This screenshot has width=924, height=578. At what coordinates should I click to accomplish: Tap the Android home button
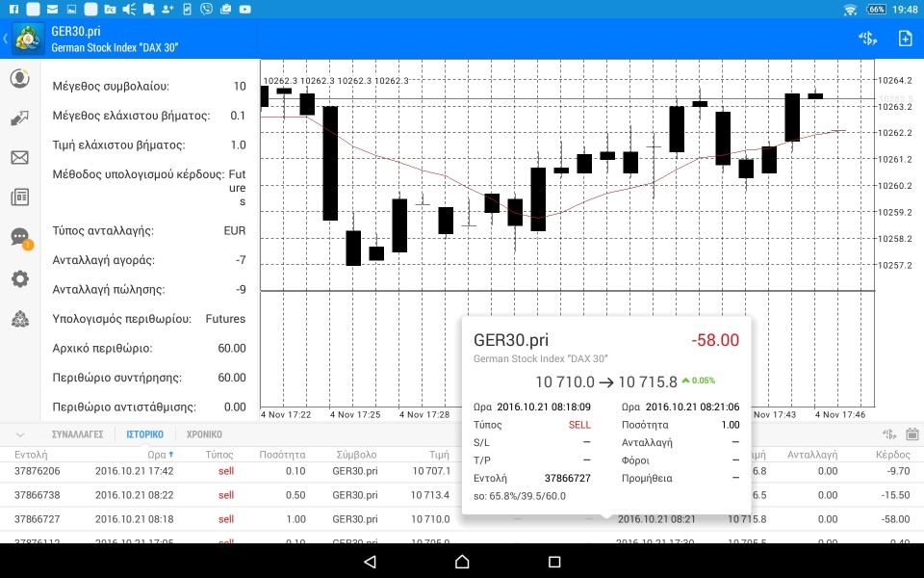click(462, 562)
